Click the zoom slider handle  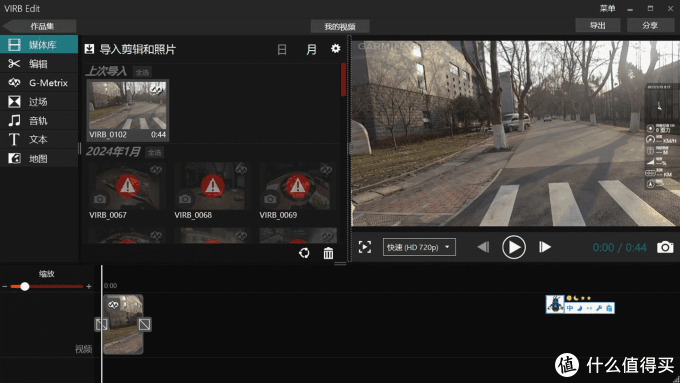[x=25, y=286]
